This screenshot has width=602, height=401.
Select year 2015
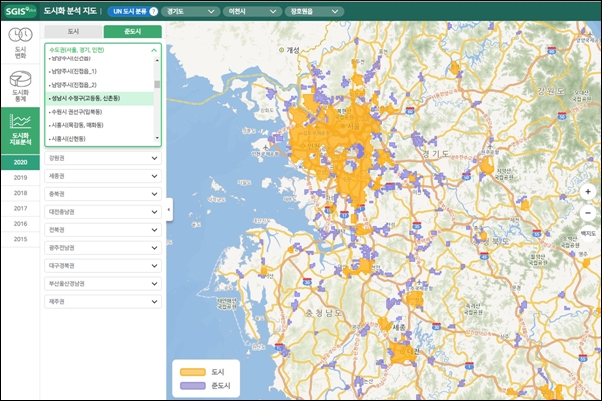point(20,239)
